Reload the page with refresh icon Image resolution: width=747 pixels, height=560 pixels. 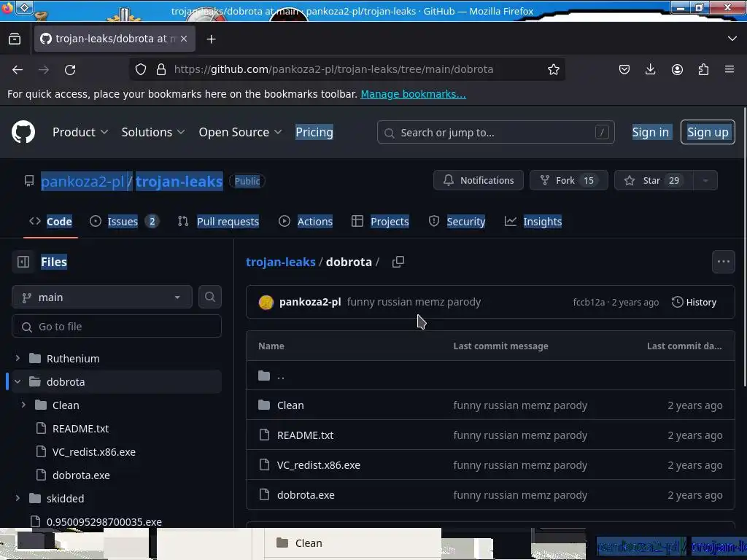click(70, 69)
